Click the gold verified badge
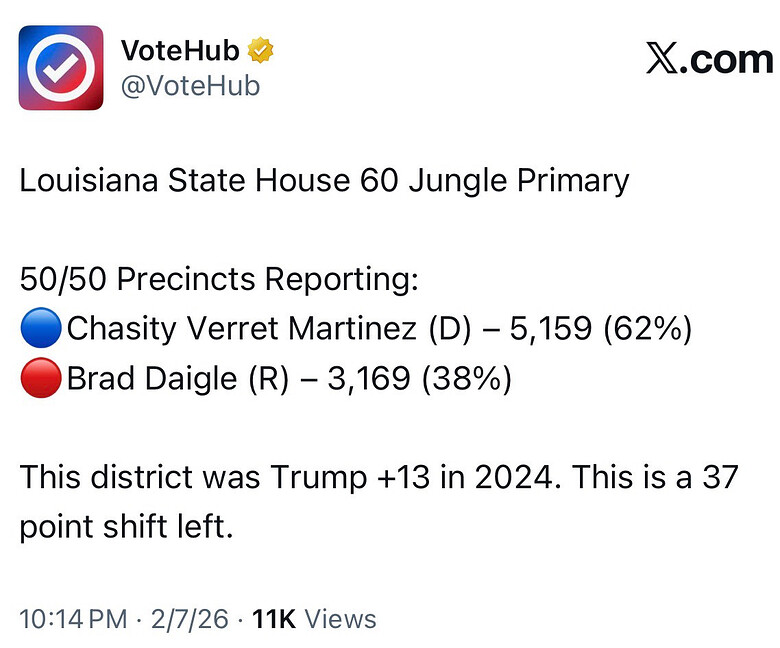780x648 pixels. pos(262,50)
